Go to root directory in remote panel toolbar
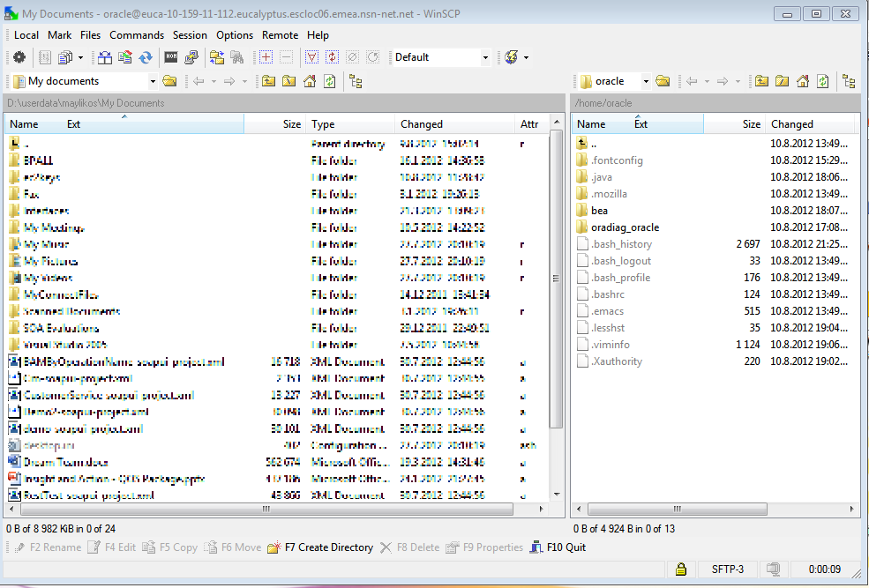Screen dimensions: 869x588 pos(782,81)
